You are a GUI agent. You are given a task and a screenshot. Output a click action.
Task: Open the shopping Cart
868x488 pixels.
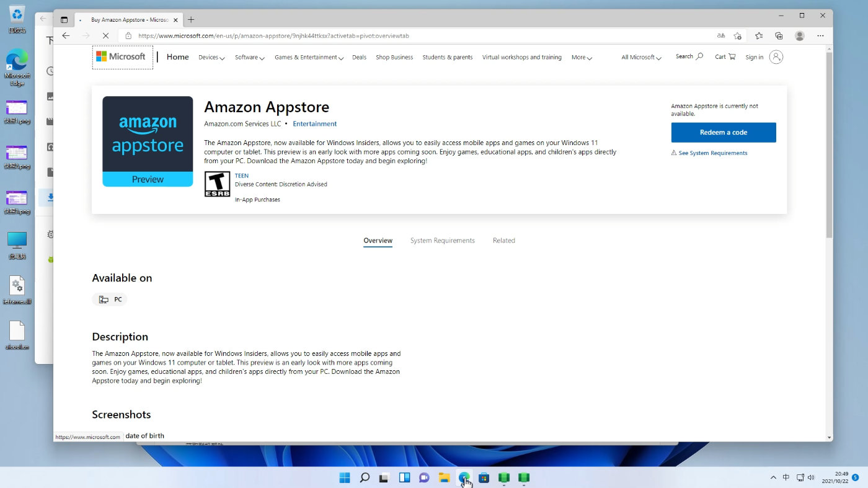[725, 57]
